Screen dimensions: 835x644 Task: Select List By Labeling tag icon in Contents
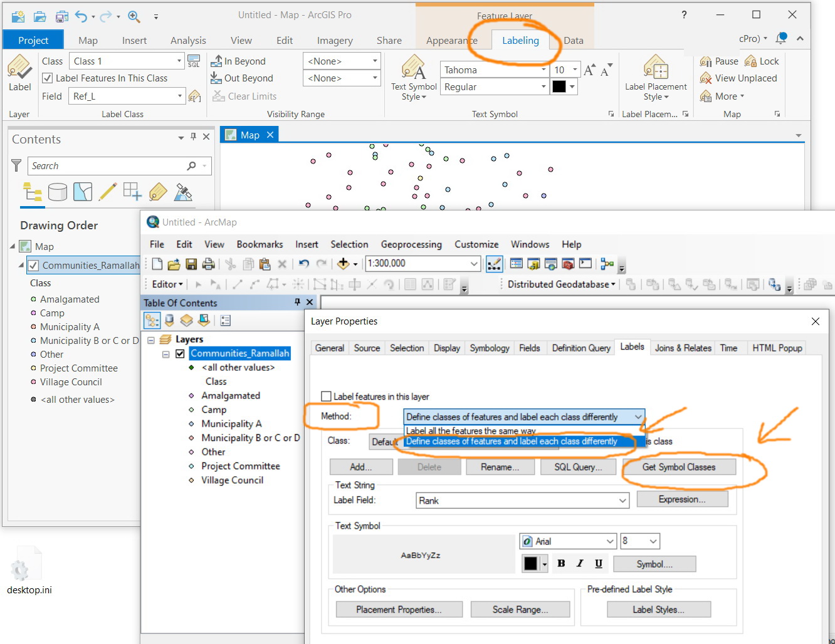point(158,192)
